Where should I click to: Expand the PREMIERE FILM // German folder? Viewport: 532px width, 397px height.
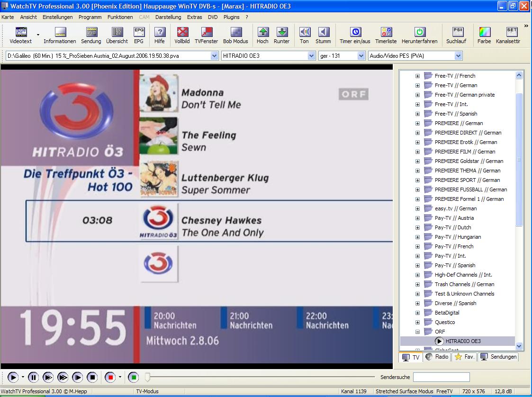[x=418, y=152]
